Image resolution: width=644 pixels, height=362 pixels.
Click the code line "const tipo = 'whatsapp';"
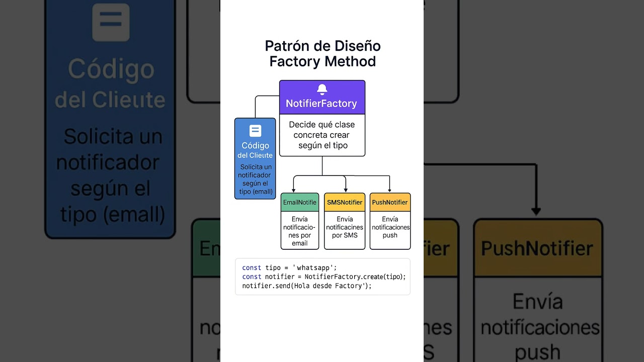pos(289,268)
